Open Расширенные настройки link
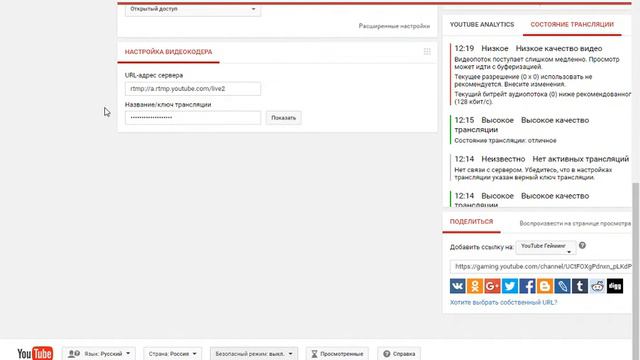640x360 pixels. (x=394, y=26)
